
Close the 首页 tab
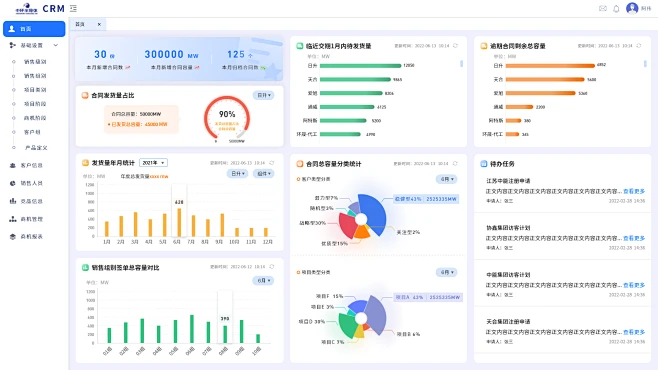coord(99,24)
